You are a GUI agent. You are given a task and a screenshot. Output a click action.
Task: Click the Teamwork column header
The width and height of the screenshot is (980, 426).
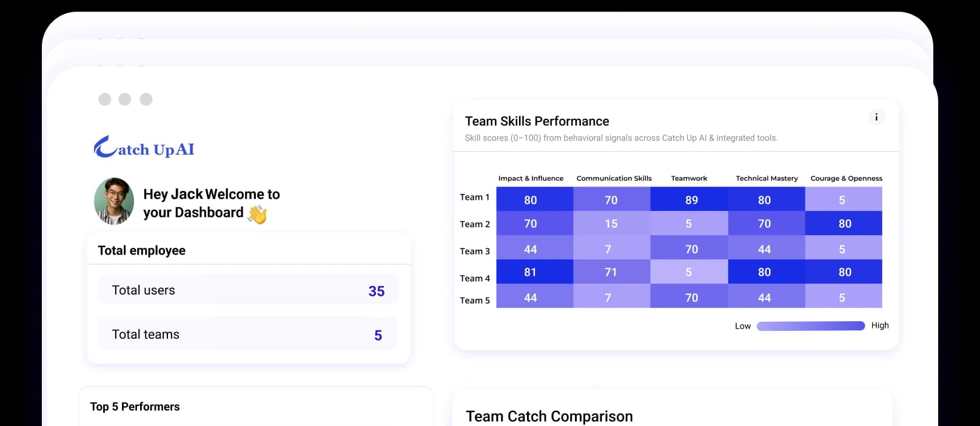pos(688,178)
